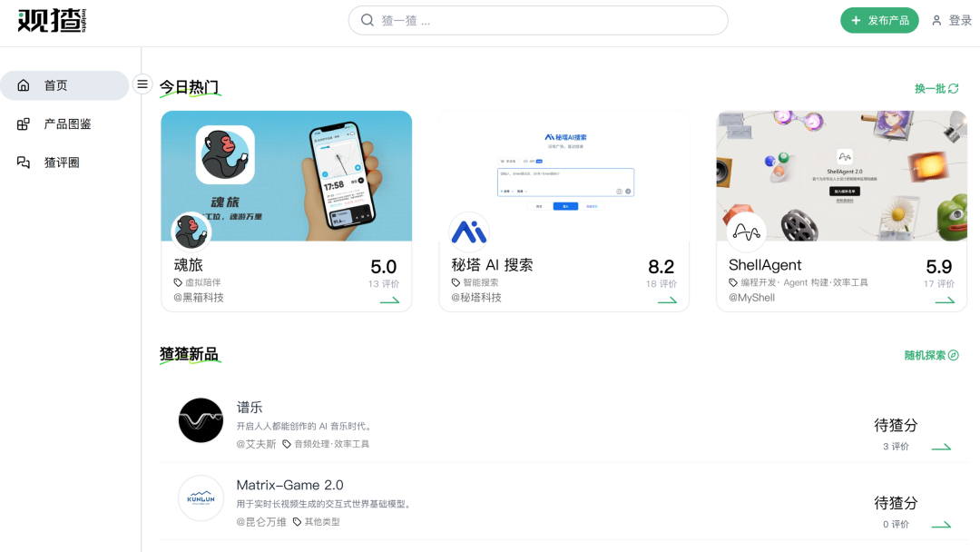Image resolution: width=980 pixels, height=552 pixels.
Task: Click the arrow on 秘塔 AI 搜索 card
Action: [x=667, y=301]
